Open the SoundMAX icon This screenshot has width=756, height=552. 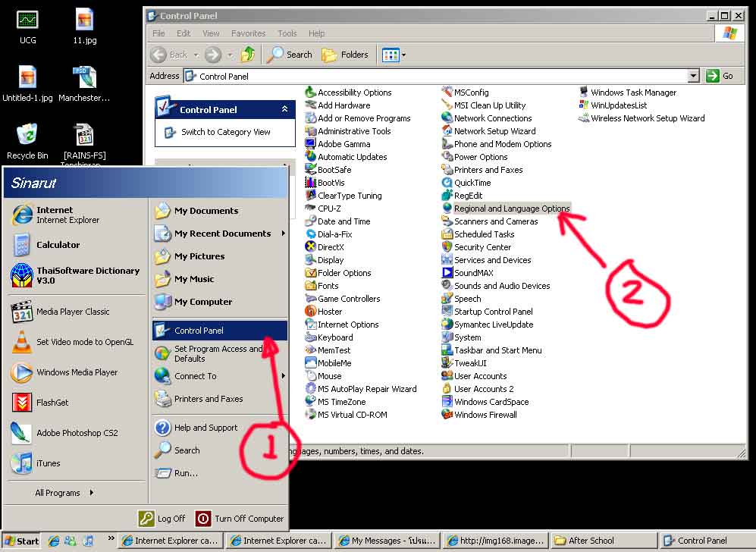click(468, 273)
